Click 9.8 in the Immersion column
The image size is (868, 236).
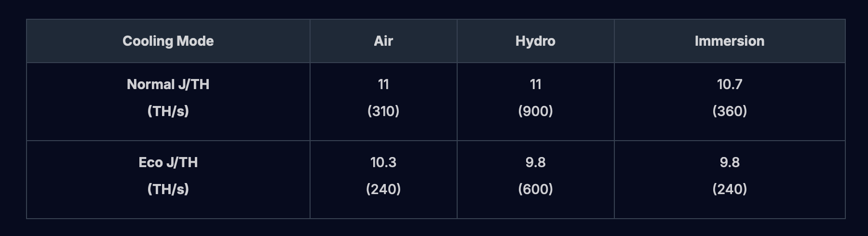pyautogui.click(x=729, y=162)
